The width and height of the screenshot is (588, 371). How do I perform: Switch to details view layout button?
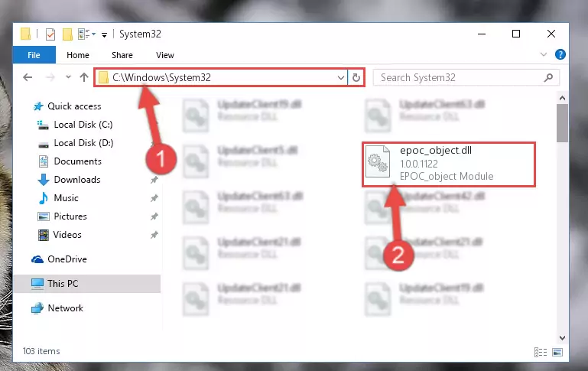541,352
